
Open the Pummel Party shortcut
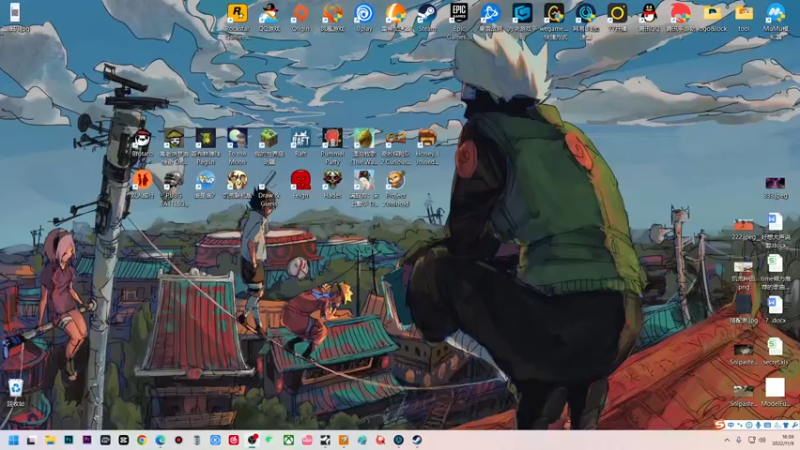tap(332, 139)
